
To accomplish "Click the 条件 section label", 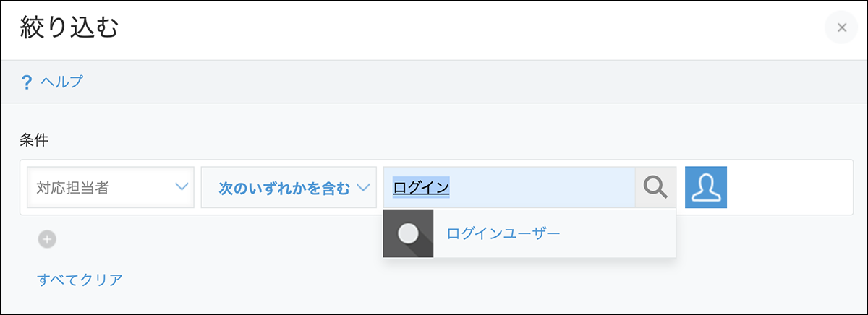I will pos(33,140).
